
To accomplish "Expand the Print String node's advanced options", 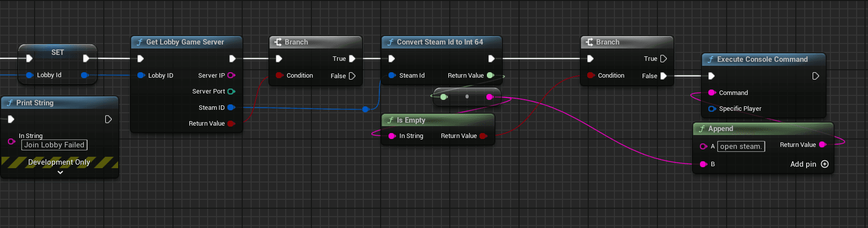I will pos(60,173).
